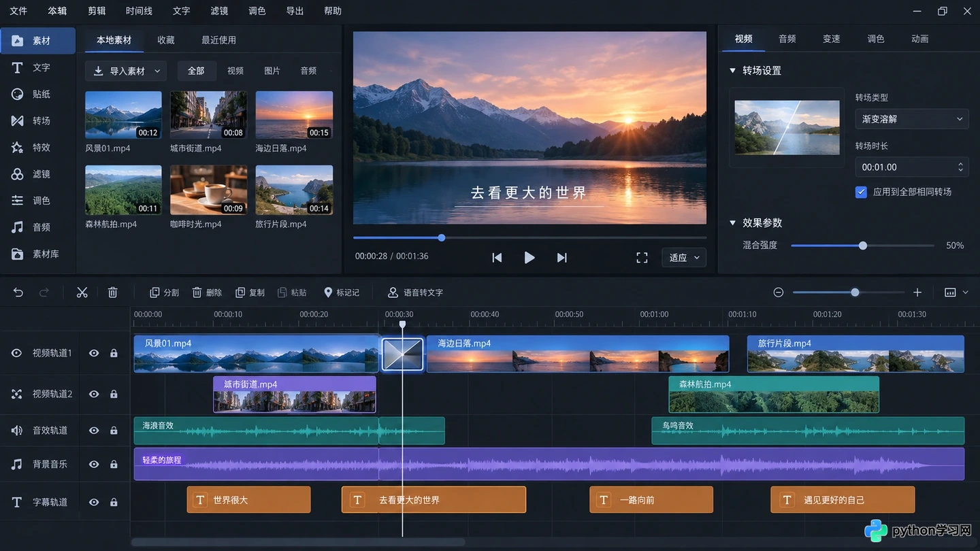Screen dimensions: 980x551
Task: Skip to previous clip in preview
Action: click(x=497, y=258)
